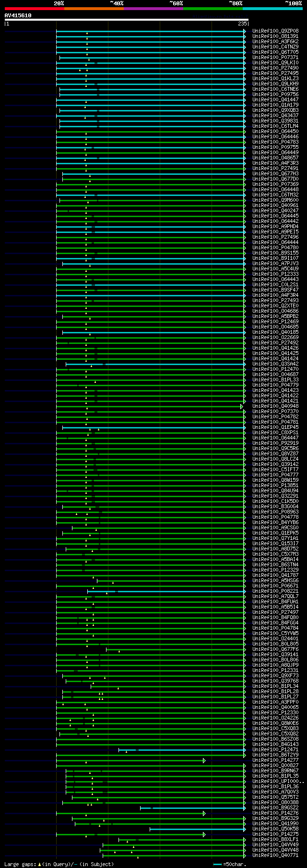This screenshot has height=868, width=307.
Task: Click the cyan ~100% identity legend segment
Action: (x=272, y=9)
